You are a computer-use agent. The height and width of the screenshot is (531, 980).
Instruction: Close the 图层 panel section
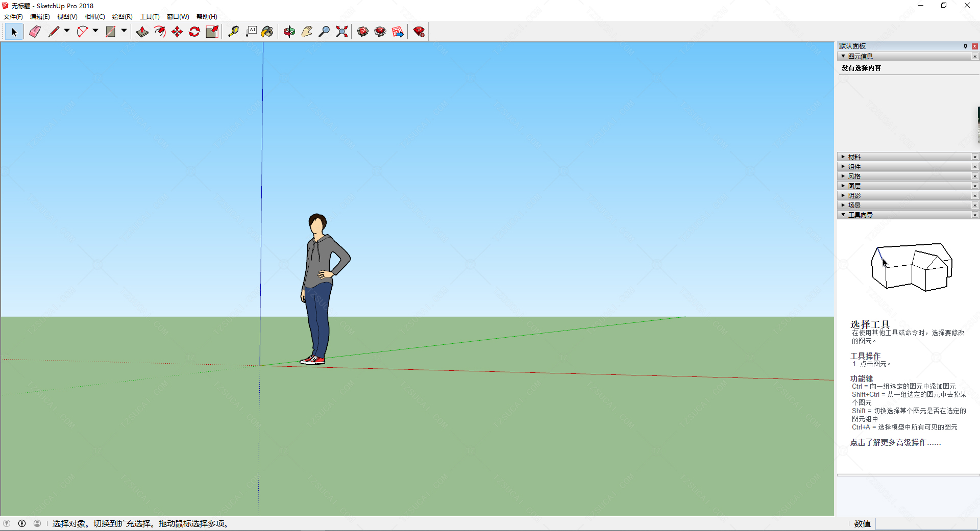(975, 186)
